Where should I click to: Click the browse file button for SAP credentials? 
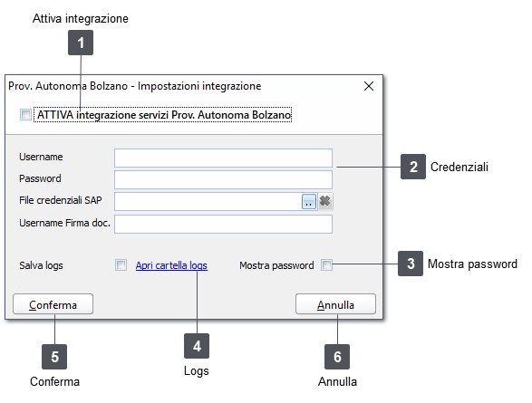(309, 201)
